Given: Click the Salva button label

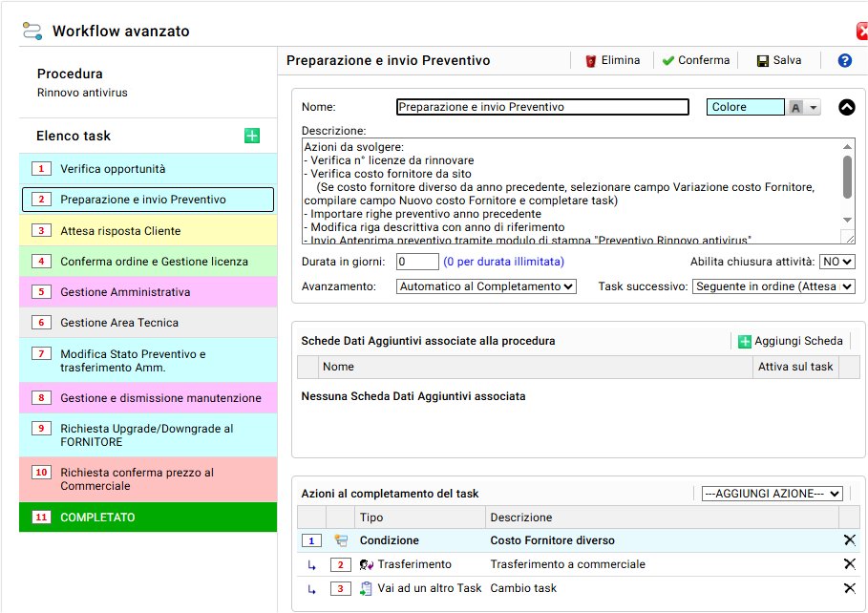Looking at the screenshot, I should pos(787,60).
